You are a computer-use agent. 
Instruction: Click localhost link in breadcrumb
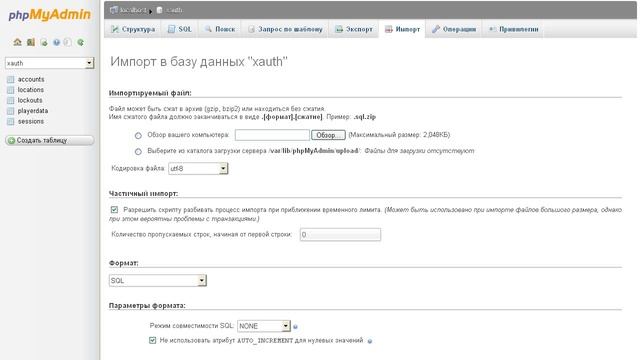coord(133,10)
